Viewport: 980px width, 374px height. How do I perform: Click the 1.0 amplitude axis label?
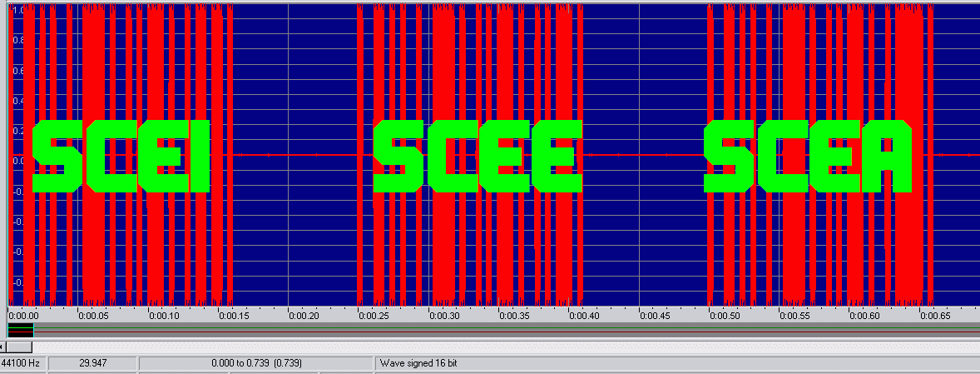(x=19, y=10)
